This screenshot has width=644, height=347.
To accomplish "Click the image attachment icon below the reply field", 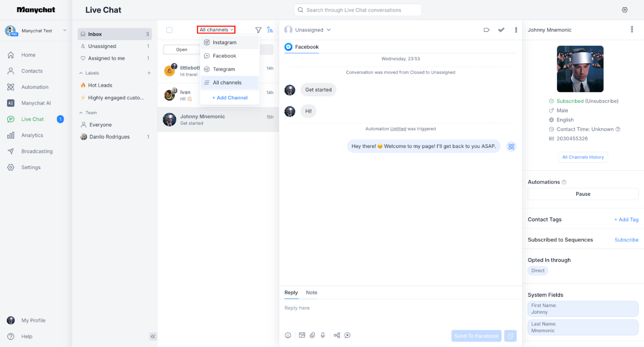I will [x=302, y=335].
